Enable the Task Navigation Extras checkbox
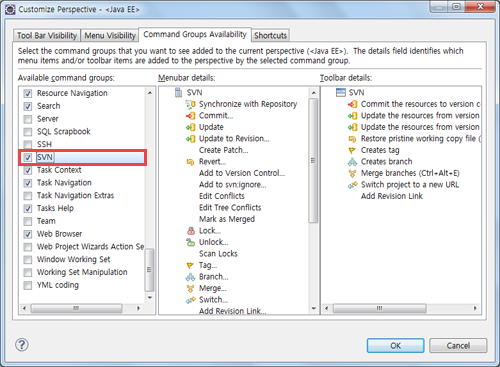 pos(28,196)
